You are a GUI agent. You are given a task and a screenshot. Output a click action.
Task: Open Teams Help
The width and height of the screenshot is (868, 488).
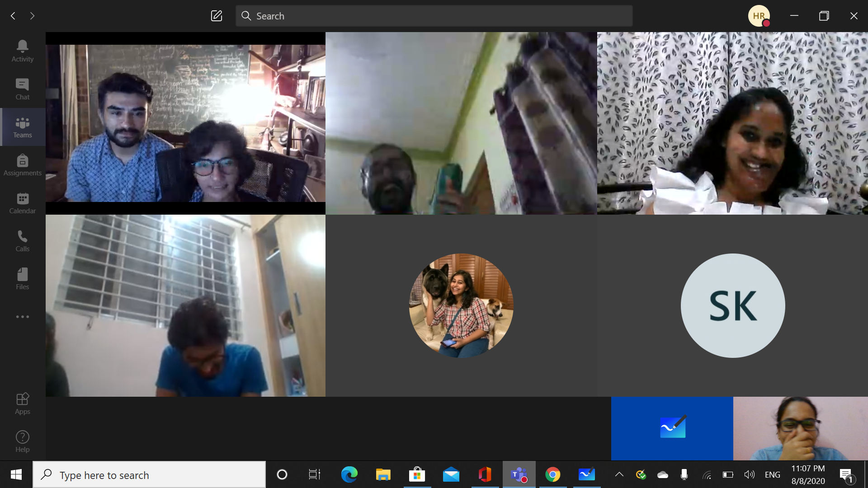point(22,441)
